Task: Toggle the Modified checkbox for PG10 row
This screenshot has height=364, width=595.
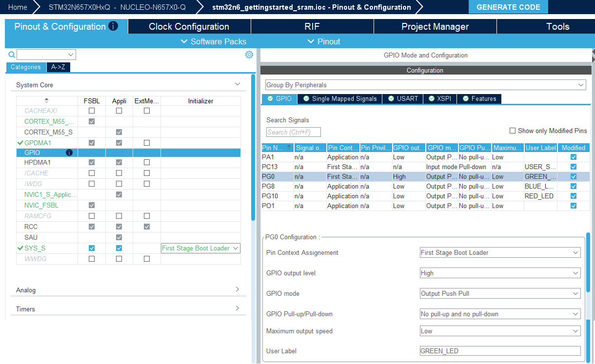Action: 574,196
